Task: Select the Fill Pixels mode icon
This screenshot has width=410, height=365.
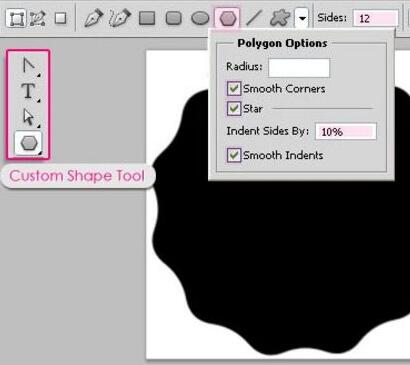Action: click(60, 18)
